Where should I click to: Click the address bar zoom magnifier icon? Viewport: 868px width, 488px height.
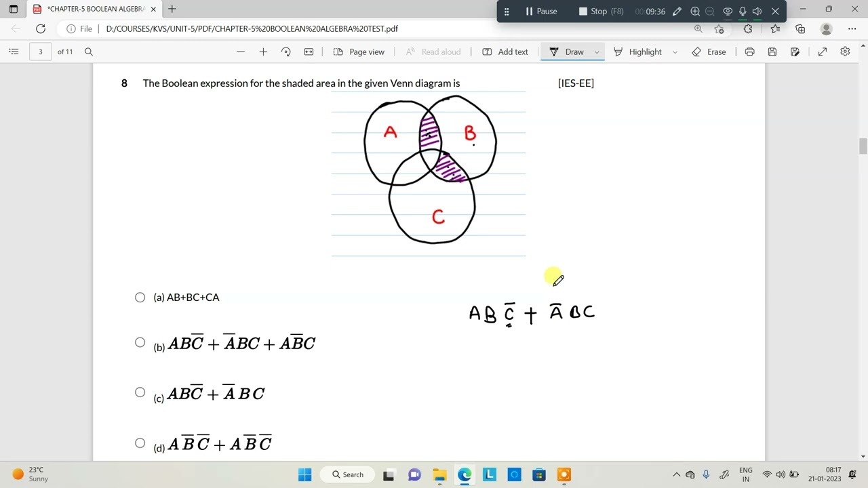698,28
